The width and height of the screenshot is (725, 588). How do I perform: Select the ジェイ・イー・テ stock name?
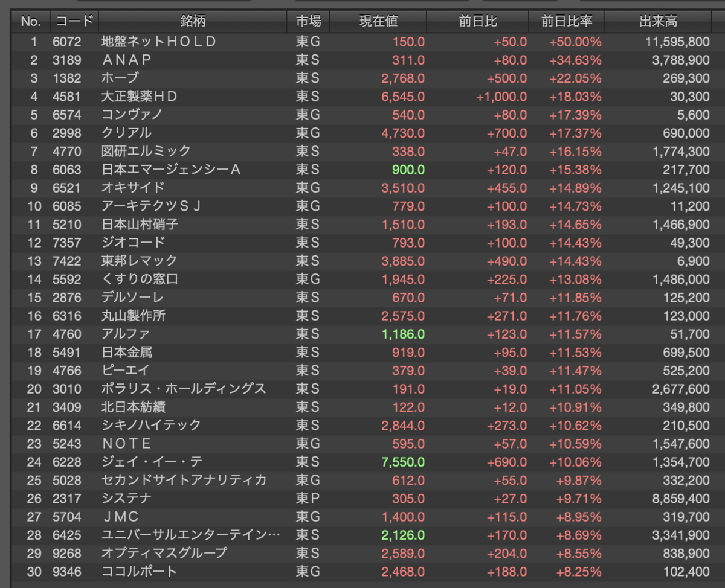pyautogui.click(x=152, y=462)
